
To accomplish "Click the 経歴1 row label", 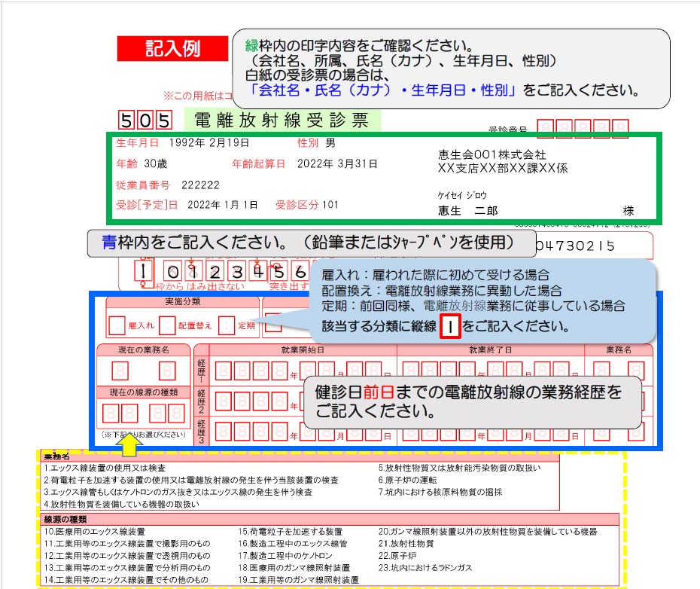I will point(201,370).
